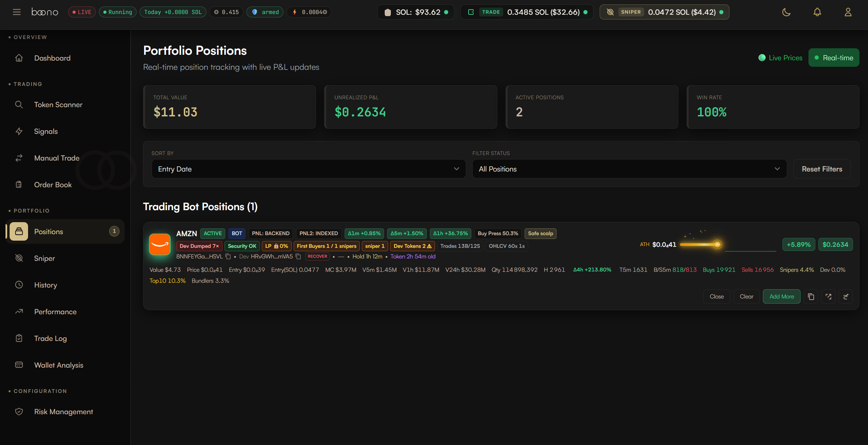Click the Positions count badge 1

click(x=114, y=231)
